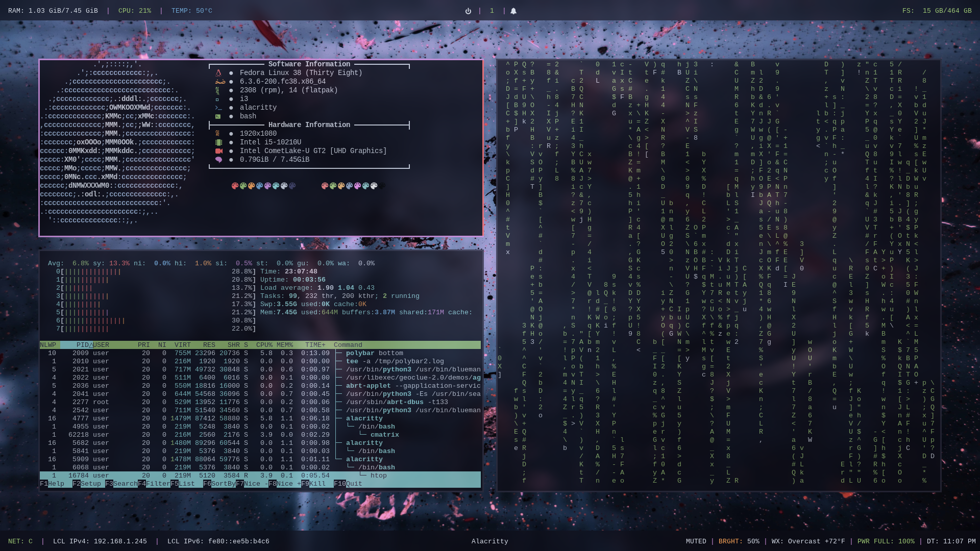Screen dimensions: 980x551
Task: Click the green shell icon beside bash
Action: [x=218, y=116]
